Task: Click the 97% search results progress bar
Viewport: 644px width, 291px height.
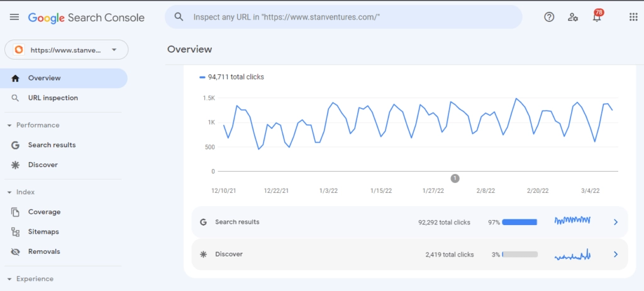Action: (x=519, y=222)
